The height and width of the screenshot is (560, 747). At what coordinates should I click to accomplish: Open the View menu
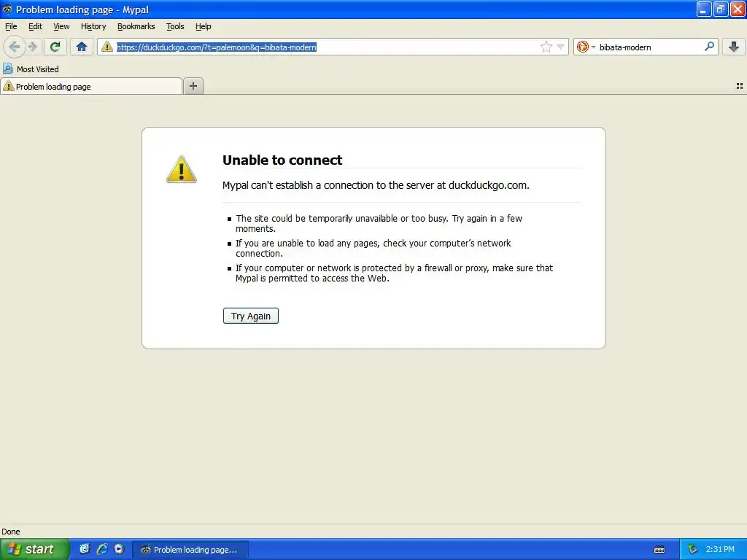[x=61, y=26]
